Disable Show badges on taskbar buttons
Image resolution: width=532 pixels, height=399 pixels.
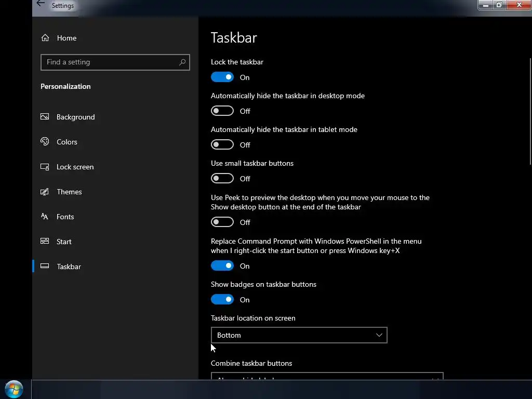[222, 300]
